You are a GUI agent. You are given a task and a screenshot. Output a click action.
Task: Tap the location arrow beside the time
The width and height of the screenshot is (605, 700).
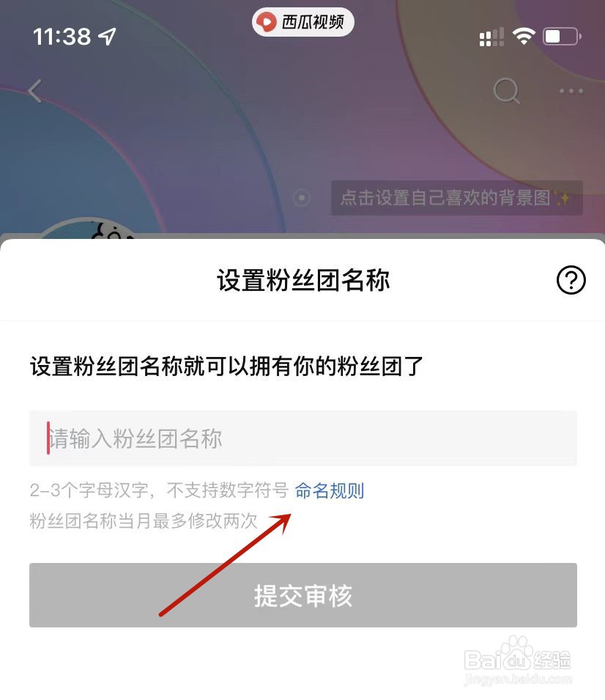pos(107,36)
